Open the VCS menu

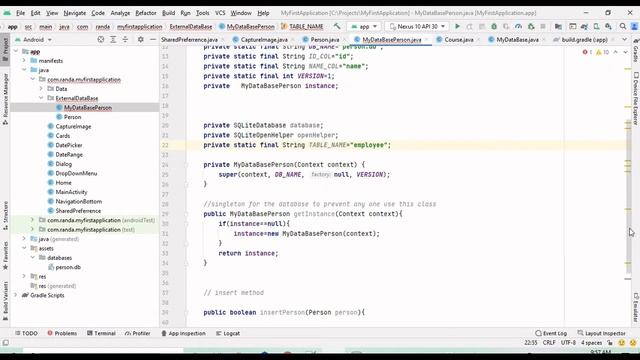click(220, 13)
